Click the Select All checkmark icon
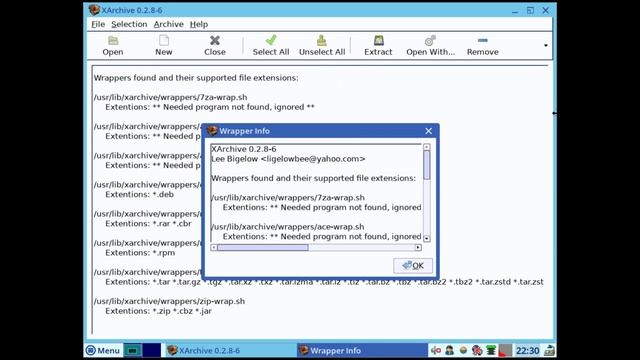This screenshot has width=640, height=360. (x=271, y=45)
